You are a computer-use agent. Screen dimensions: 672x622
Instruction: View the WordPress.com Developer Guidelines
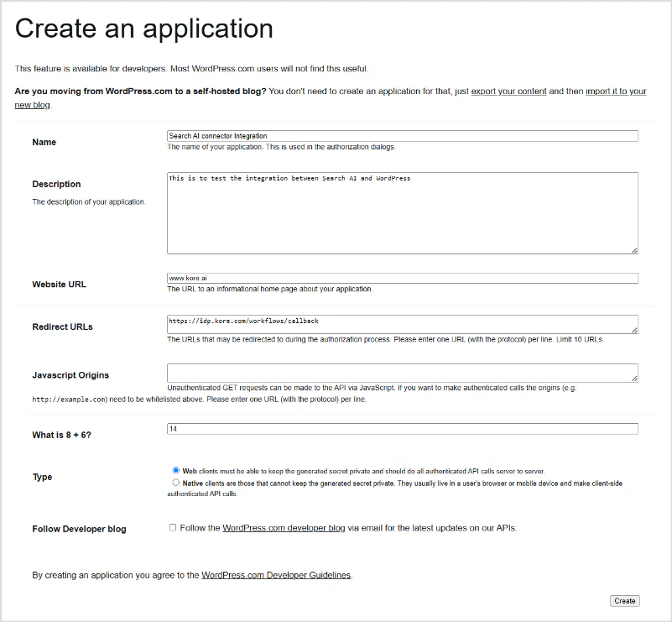click(276, 575)
